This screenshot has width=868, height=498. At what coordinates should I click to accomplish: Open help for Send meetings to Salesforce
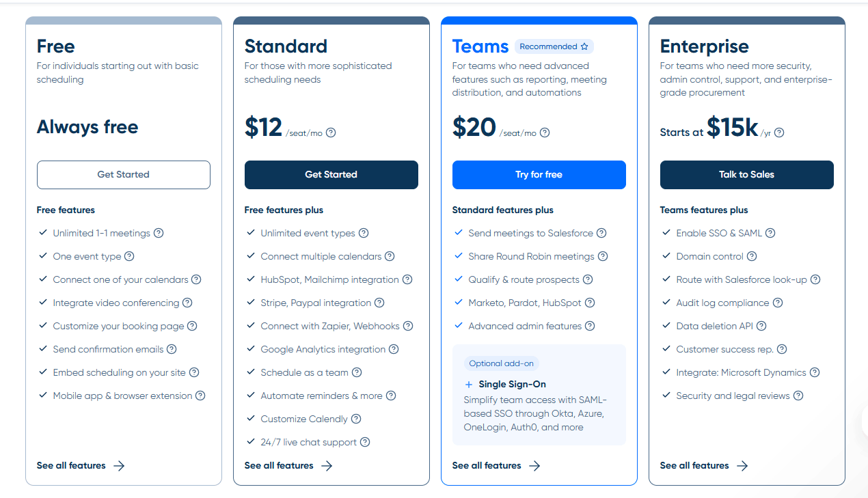pos(601,233)
